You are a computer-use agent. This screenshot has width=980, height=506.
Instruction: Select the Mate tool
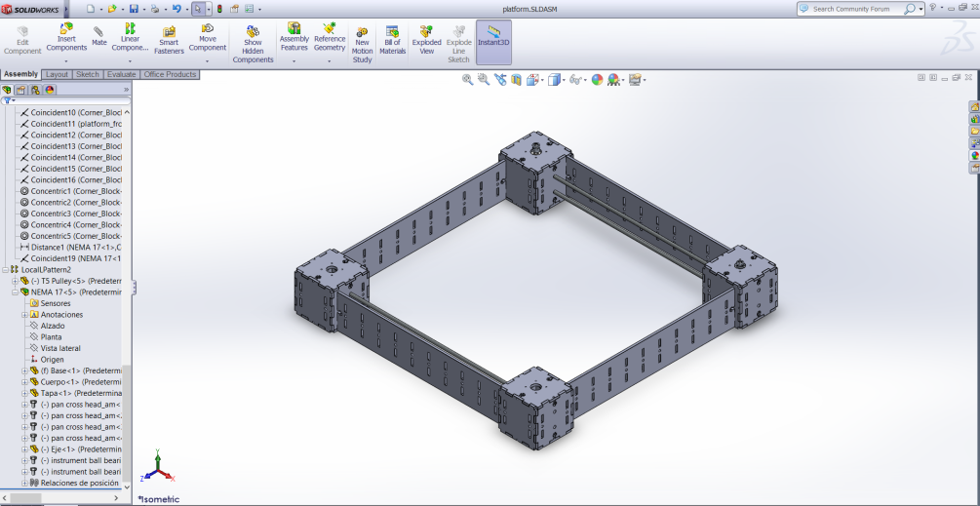pyautogui.click(x=99, y=37)
